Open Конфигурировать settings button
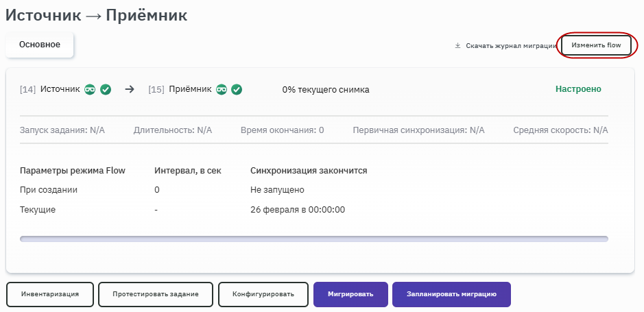The width and height of the screenshot is (644, 312). 263,294
